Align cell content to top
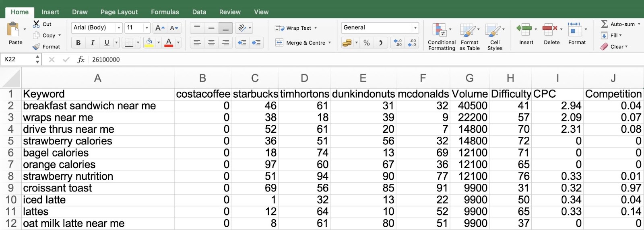 (197, 28)
